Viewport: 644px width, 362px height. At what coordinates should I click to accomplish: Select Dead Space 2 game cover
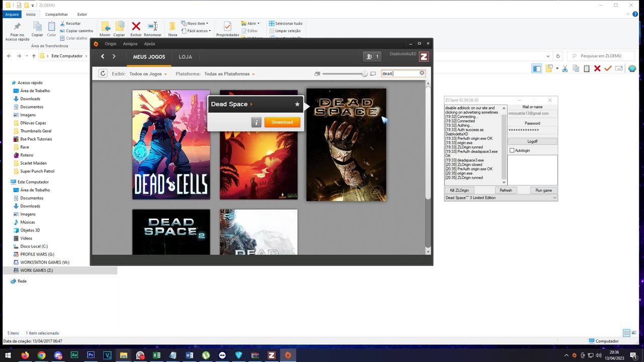coord(171,232)
